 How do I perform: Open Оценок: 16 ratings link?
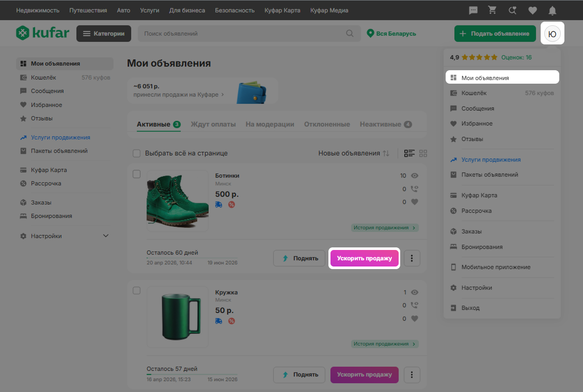(516, 57)
